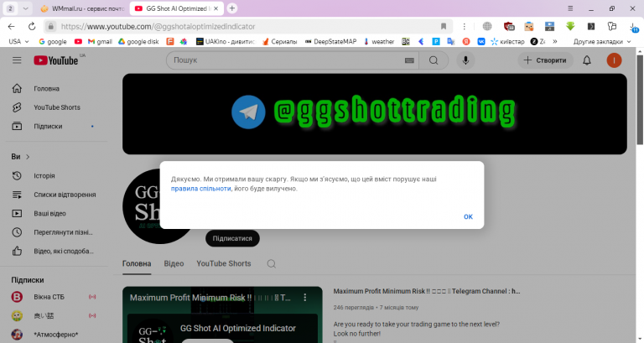Viewport: 644px width, 343px height.
Task: Switch to channel Головна tab
Action: [137, 263]
